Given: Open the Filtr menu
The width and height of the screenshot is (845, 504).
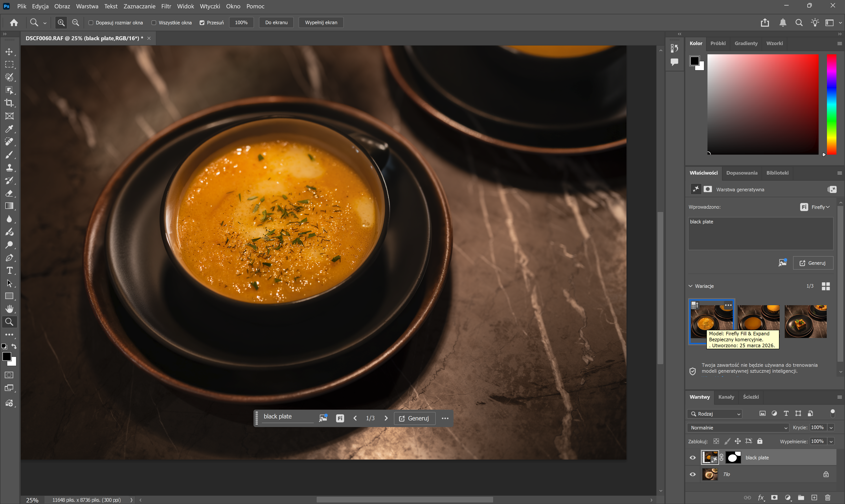Looking at the screenshot, I should coord(166,6).
